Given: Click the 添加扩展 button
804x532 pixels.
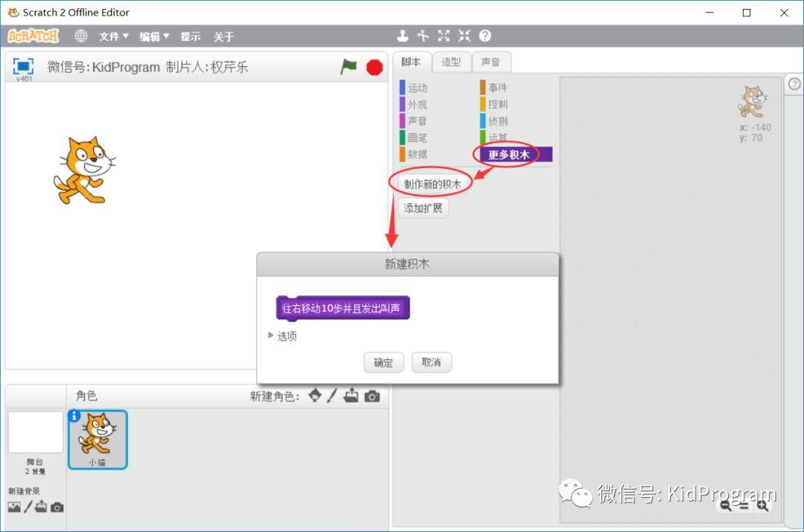Looking at the screenshot, I should [423, 208].
